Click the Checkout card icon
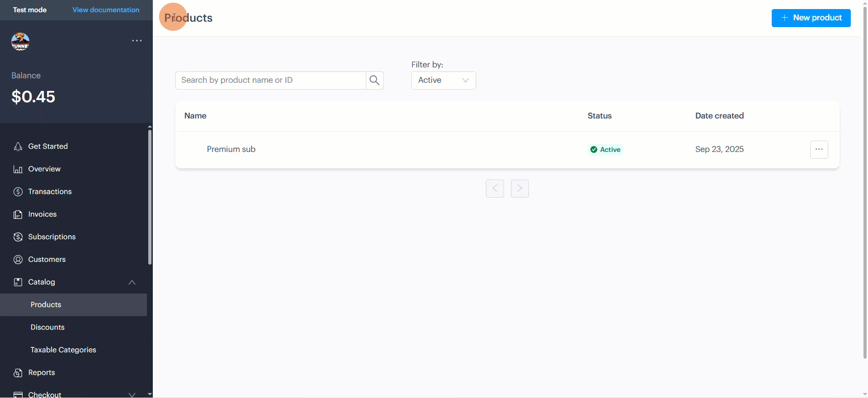Image resolution: width=868 pixels, height=398 pixels. [18, 395]
